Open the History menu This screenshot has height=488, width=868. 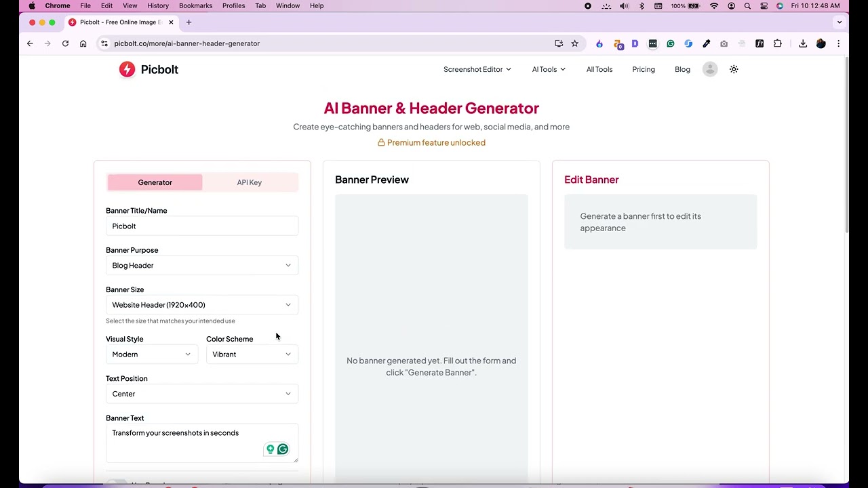click(158, 5)
